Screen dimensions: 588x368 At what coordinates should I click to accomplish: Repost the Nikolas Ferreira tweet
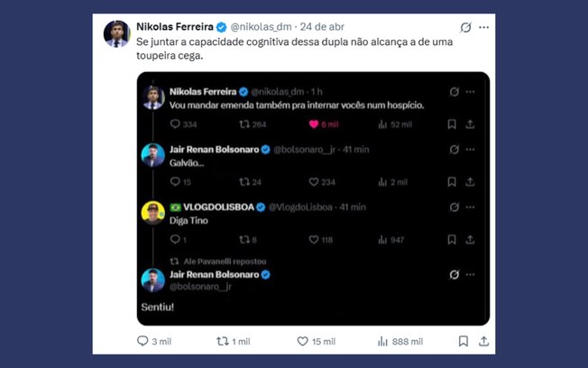tap(223, 342)
